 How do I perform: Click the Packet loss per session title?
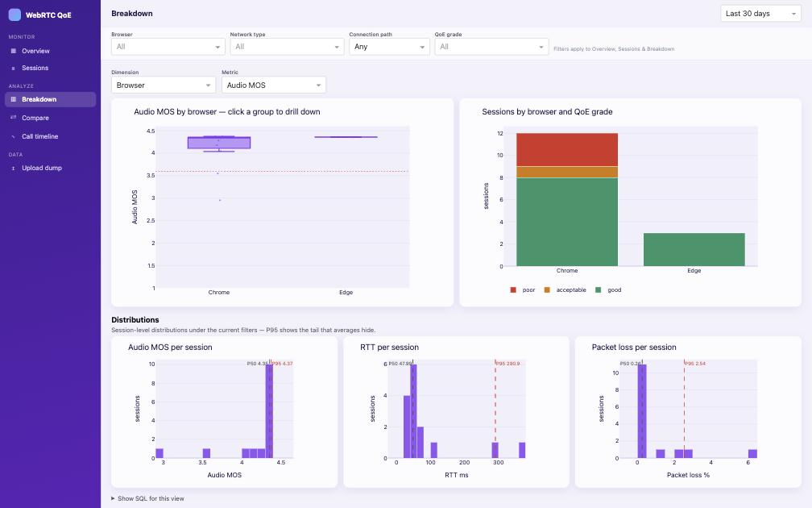(x=634, y=348)
